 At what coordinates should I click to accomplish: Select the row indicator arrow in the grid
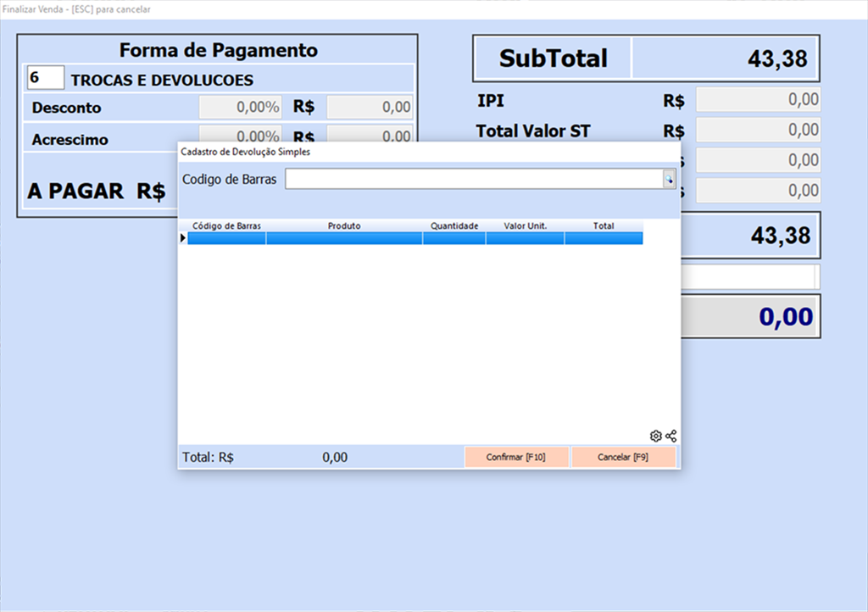[182, 239]
